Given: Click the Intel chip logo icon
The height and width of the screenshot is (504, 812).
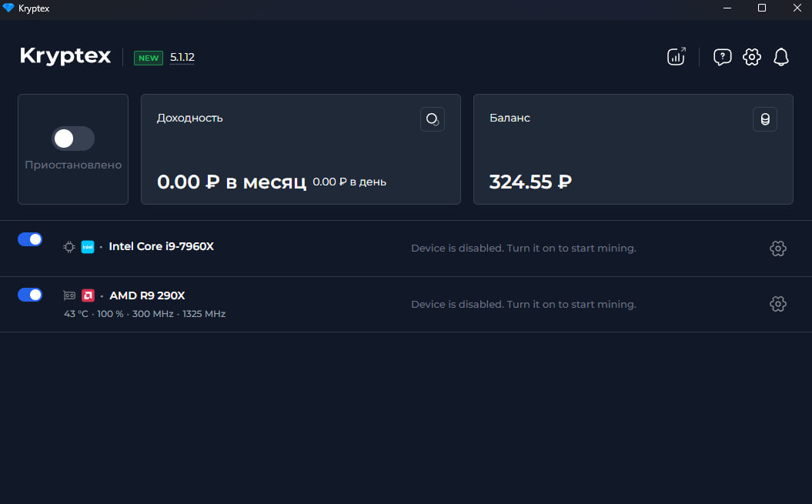Looking at the screenshot, I should tap(88, 247).
